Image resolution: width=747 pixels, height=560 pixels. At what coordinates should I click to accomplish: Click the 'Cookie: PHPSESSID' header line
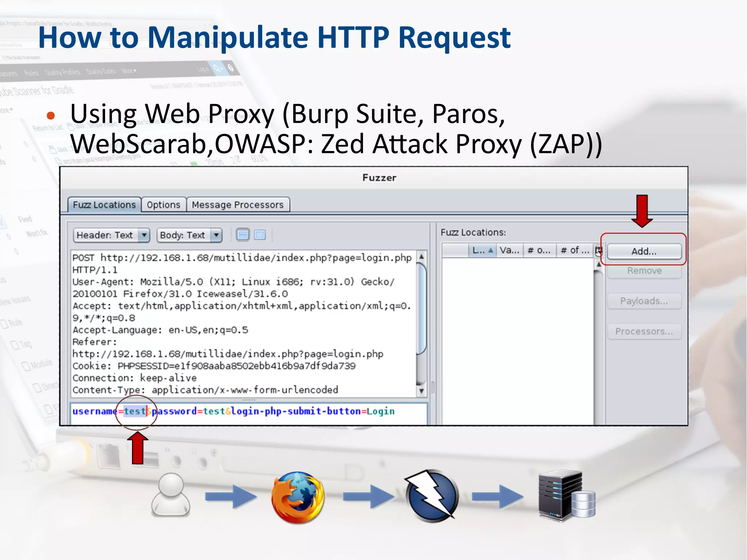(x=214, y=366)
